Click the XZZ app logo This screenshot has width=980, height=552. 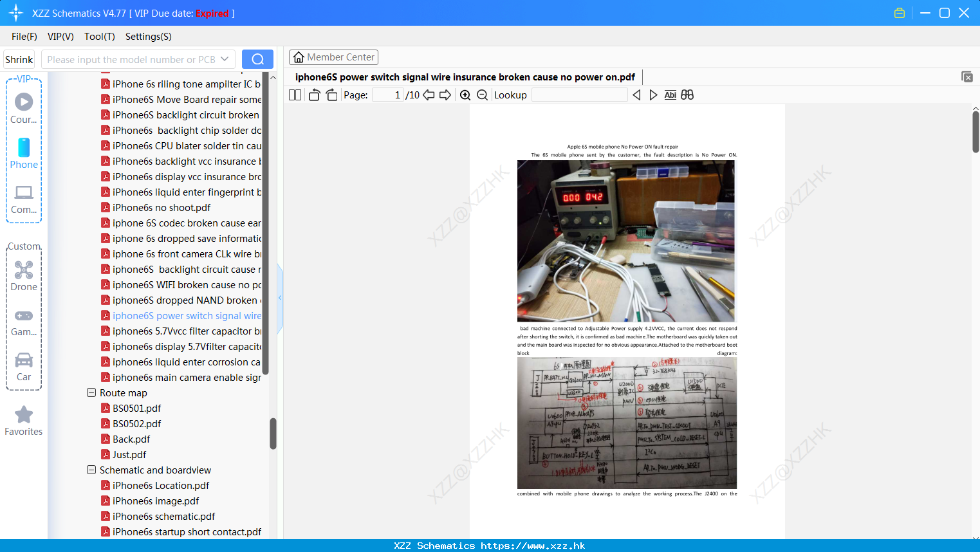(x=16, y=13)
